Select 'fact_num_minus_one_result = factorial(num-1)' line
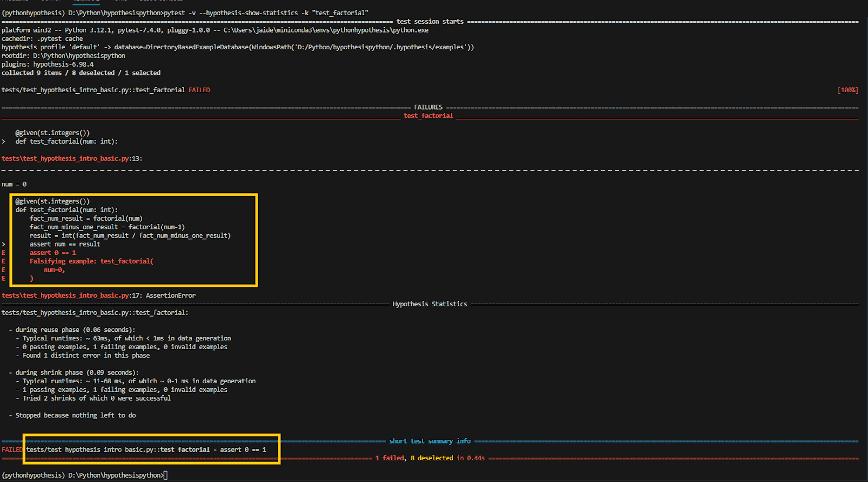 pyautogui.click(x=107, y=227)
